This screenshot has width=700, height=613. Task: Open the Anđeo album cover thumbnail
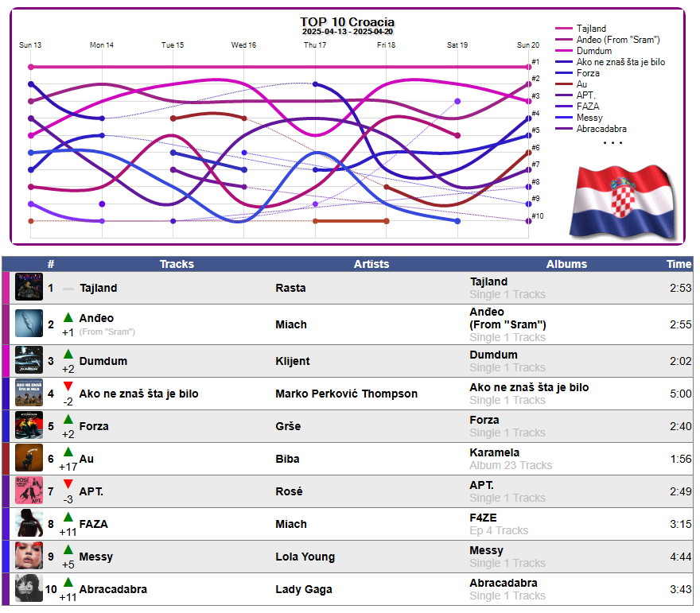point(29,324)
